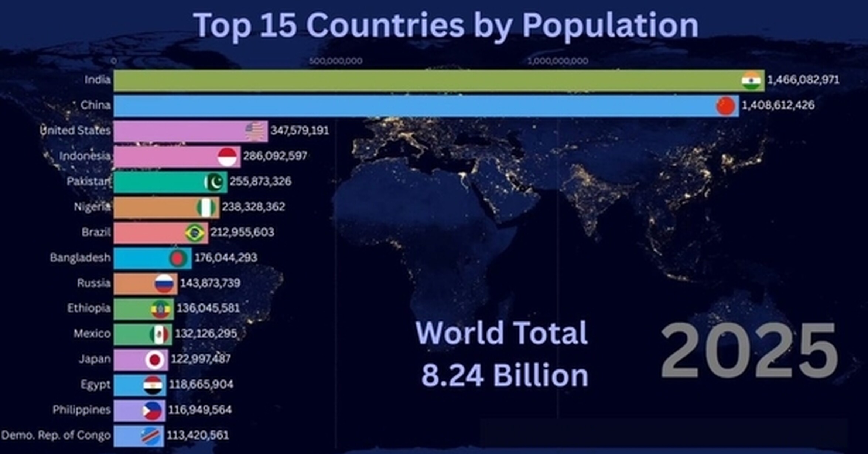Click the Ethiopia flag icon
The width and height of the screenshot is (868, 454).
[161, 309]
